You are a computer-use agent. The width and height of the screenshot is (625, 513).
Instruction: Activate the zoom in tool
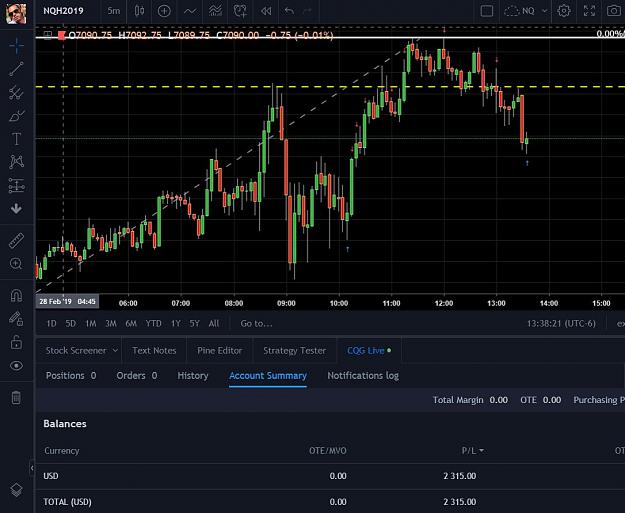coord(16,263)
